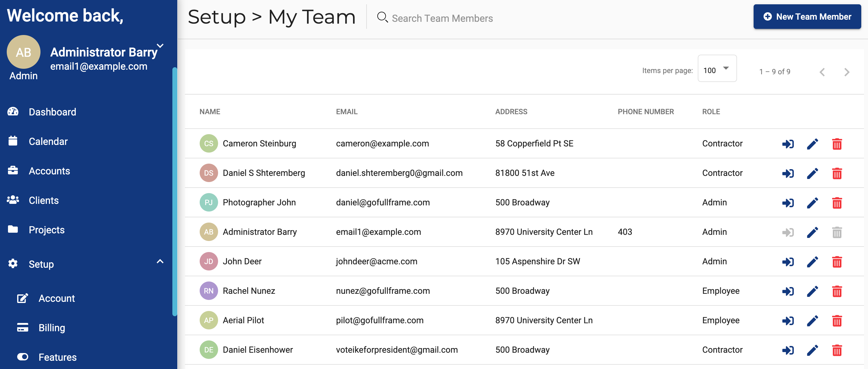Click EMAIL column header

click(x=346, y=112)
